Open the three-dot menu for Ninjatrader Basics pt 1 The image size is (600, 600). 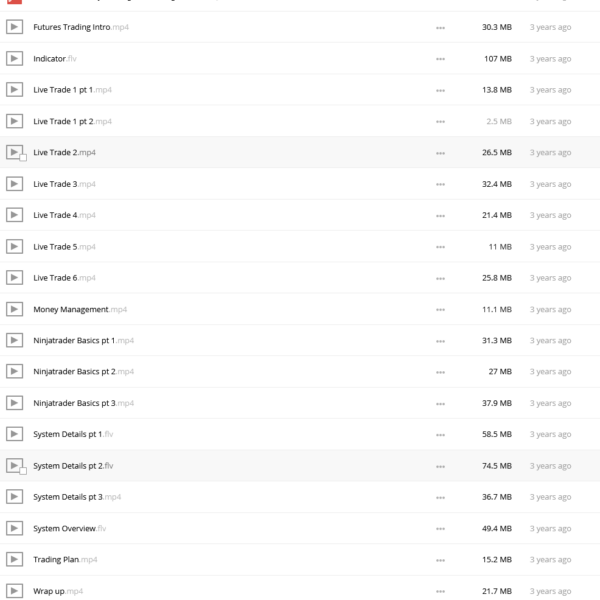(440, 341)
